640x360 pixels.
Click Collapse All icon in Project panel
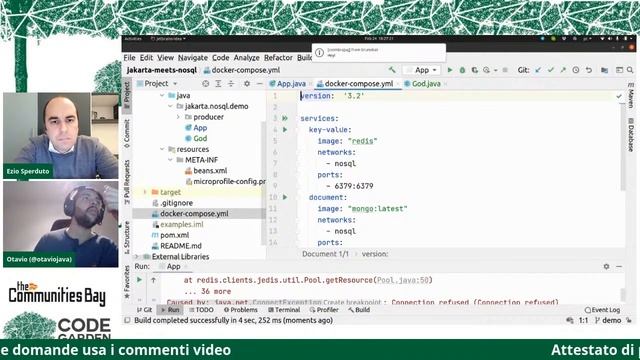[231, 84]
